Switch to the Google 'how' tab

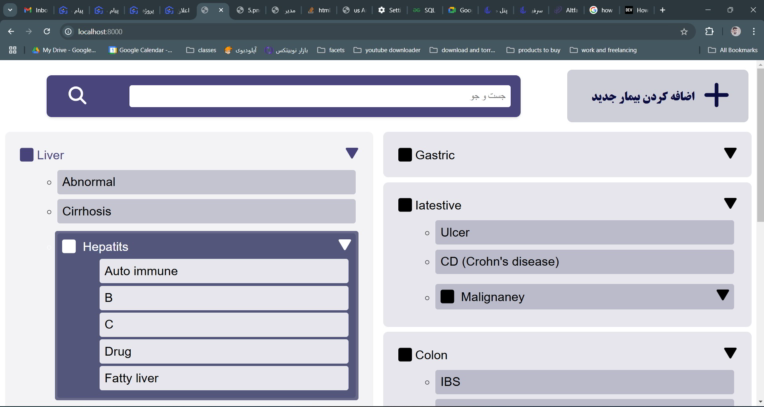[x=601, y=10]
